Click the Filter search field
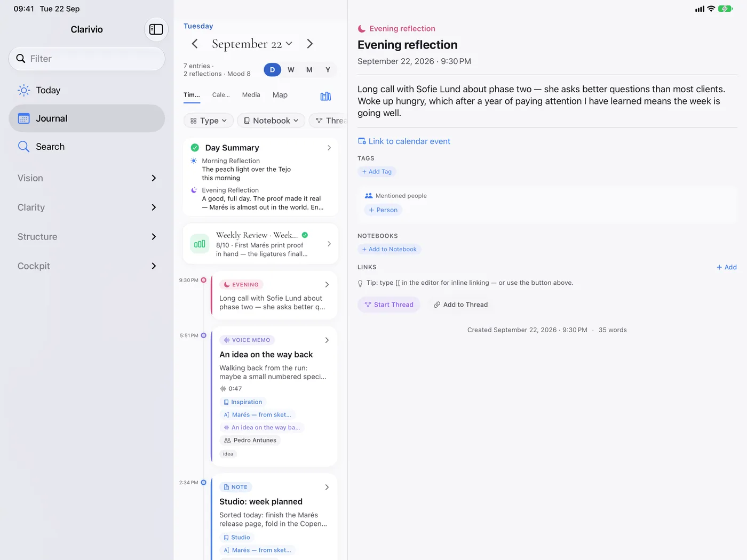Viewport: 747px width, 560px height. [87, 59]
